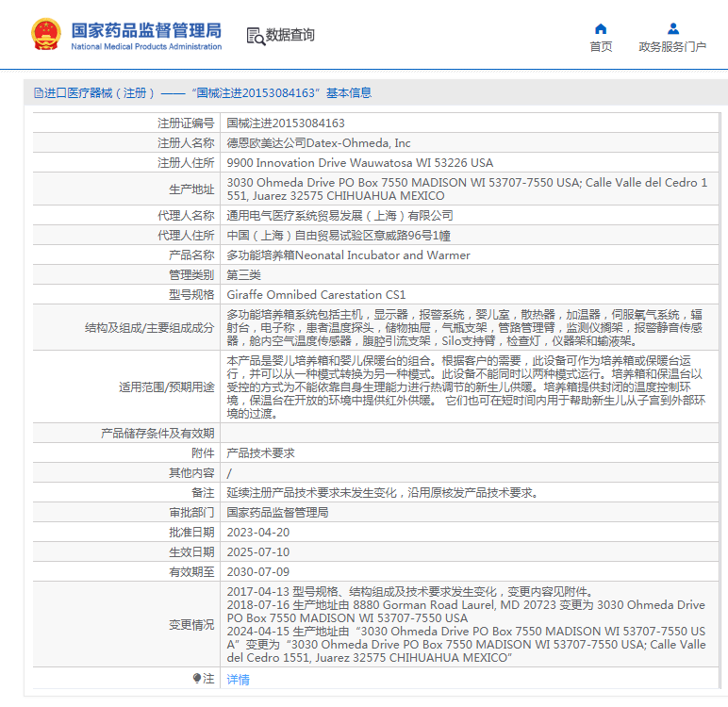Click production address 3030 Ohmeda Drive value
Image resolution: width=728 pixels, height=707 pixels.
coord(467,189)
